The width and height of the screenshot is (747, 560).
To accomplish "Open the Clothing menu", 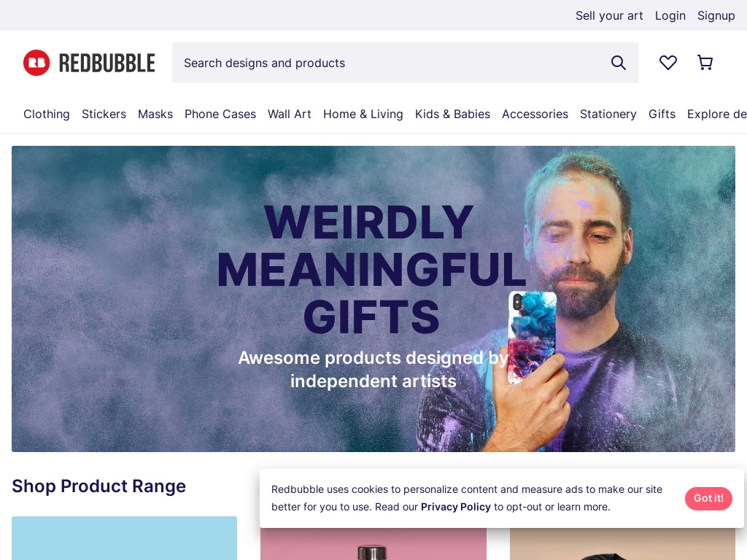I will point(47,114).
